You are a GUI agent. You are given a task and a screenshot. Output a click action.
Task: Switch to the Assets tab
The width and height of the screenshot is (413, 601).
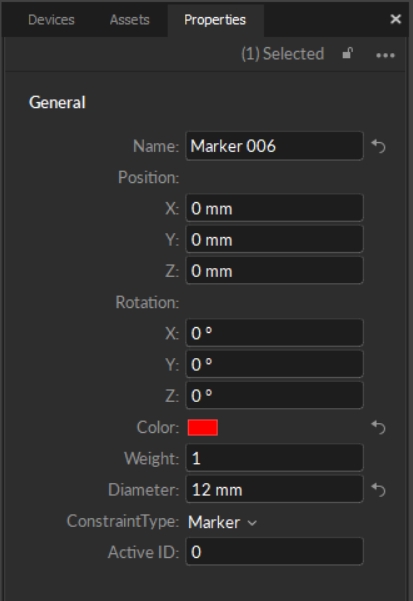pyautogui.click(x=129, y=20)
